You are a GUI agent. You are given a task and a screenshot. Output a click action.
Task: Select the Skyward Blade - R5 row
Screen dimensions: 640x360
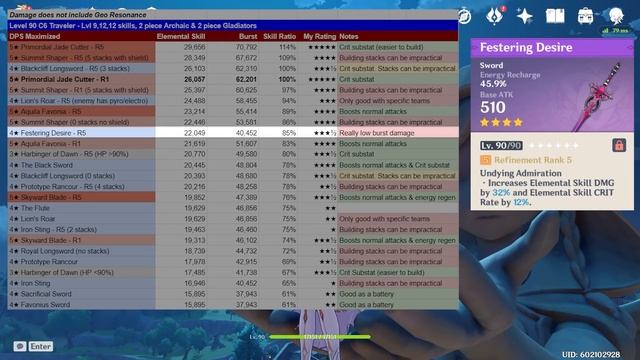point(233,197)
